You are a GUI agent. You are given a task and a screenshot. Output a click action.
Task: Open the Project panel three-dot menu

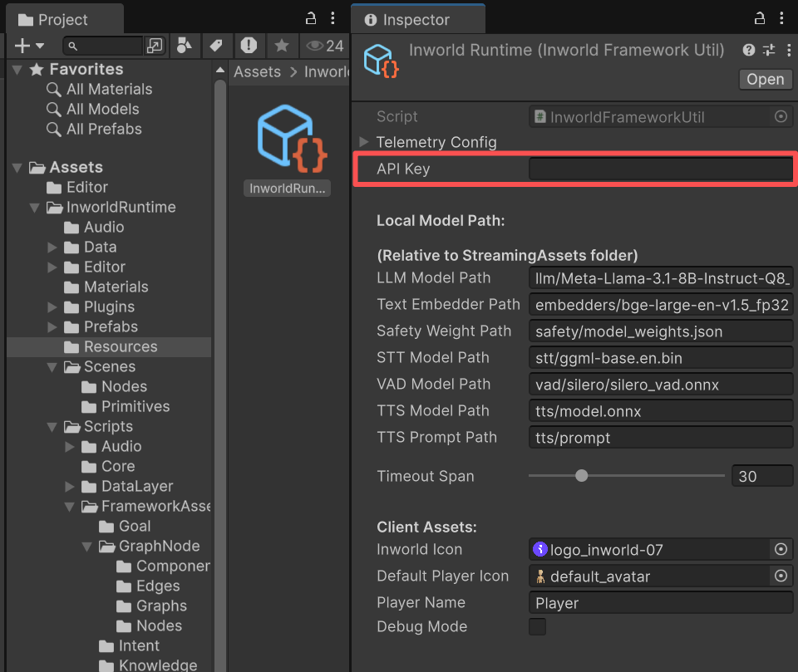pyautogui.click(x=332, y=19)
